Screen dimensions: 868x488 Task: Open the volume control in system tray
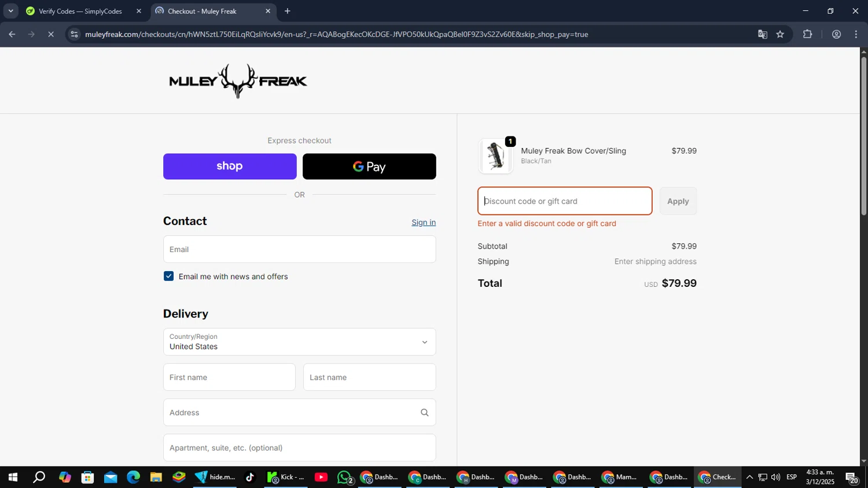(x=775, y=477)
